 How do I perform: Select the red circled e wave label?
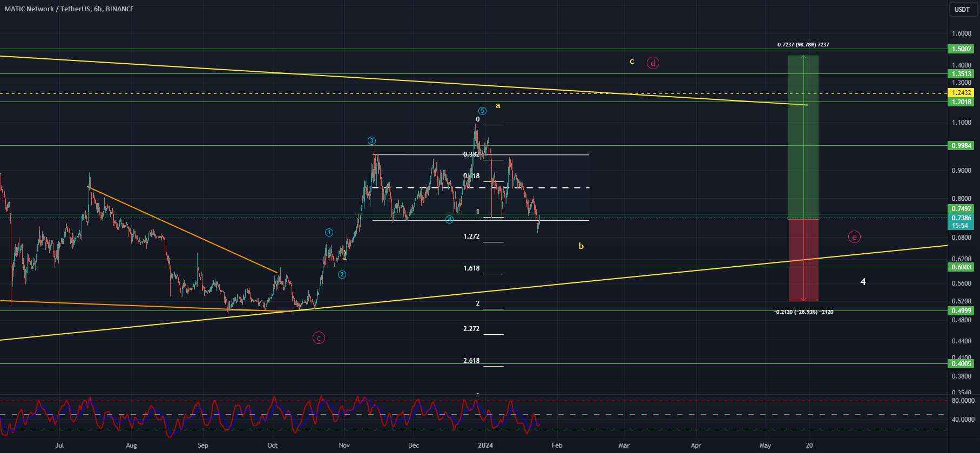[854, 236]
